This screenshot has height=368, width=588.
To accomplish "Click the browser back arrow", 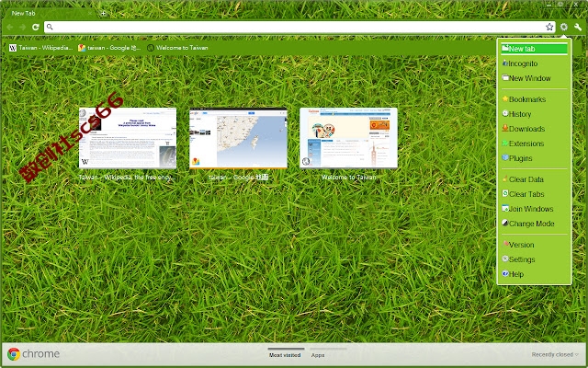I will [x=10, y=27].
